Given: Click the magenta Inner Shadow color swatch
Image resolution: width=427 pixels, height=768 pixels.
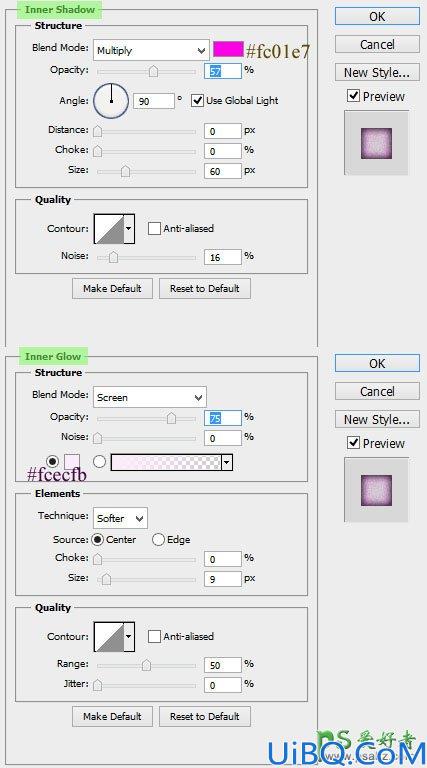Looking at the screenshot, I should [x=228, y=49].
